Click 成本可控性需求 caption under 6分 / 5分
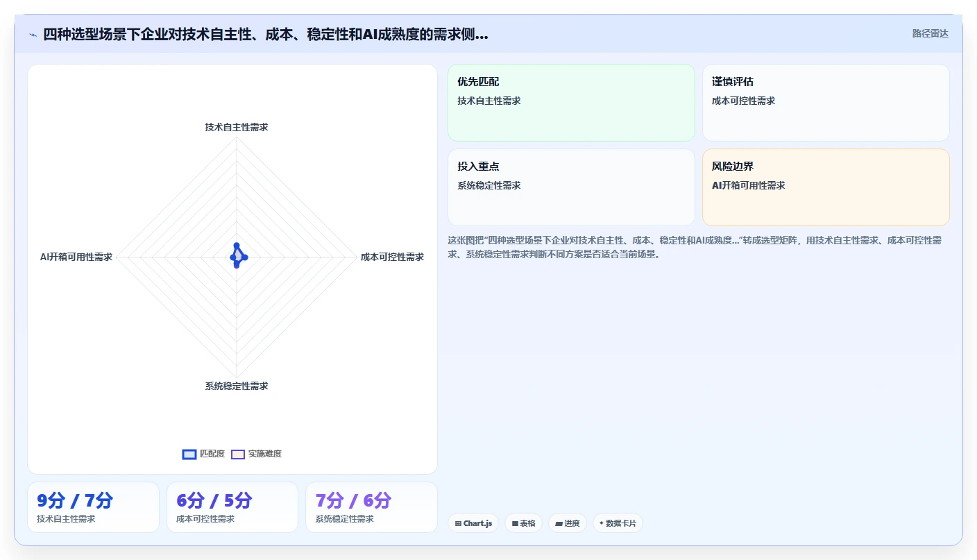The height and width of the screenshot is (560, 977). coord(205,519)
